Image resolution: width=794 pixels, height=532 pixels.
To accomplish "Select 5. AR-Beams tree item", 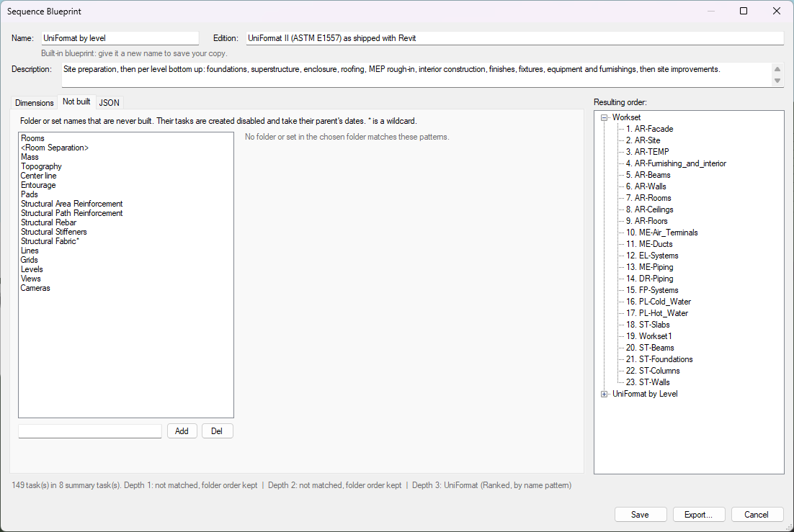I will [x=648, y=175].
